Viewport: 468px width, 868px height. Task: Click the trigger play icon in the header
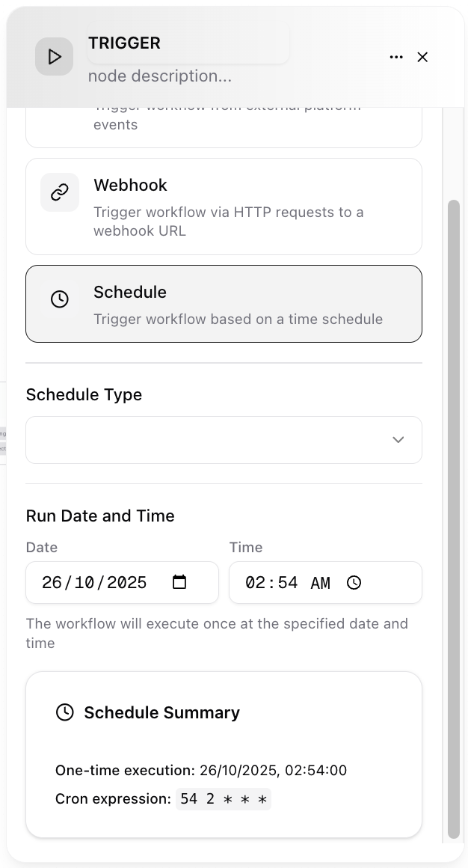pos(54,57)
